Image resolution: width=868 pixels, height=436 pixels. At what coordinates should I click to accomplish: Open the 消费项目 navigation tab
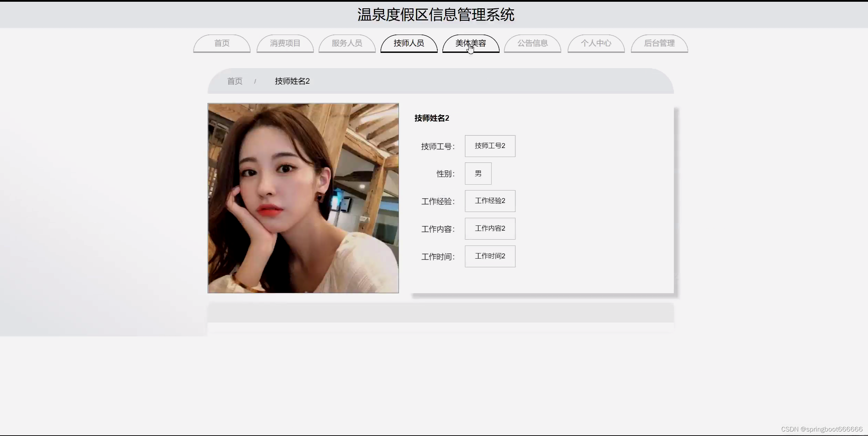(x=285, y=43)
